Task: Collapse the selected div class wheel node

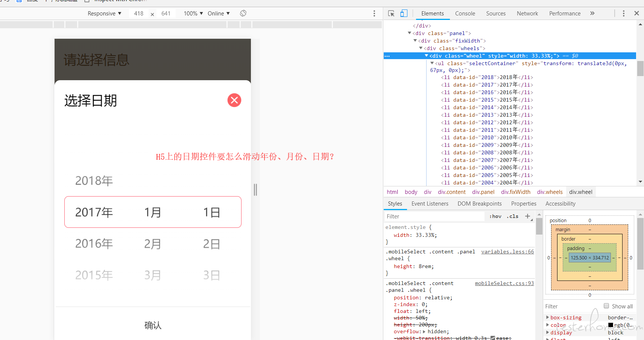Action: (x=427, y=56)
